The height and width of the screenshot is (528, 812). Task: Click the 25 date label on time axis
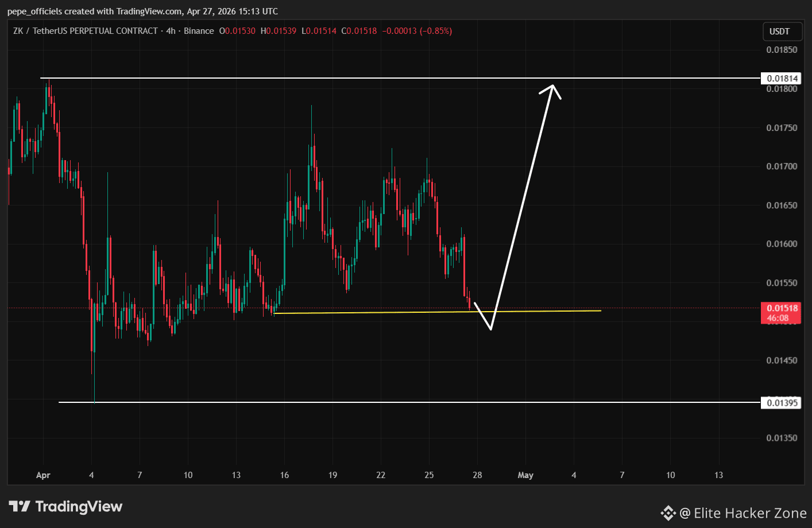click(x=429, y=475)
